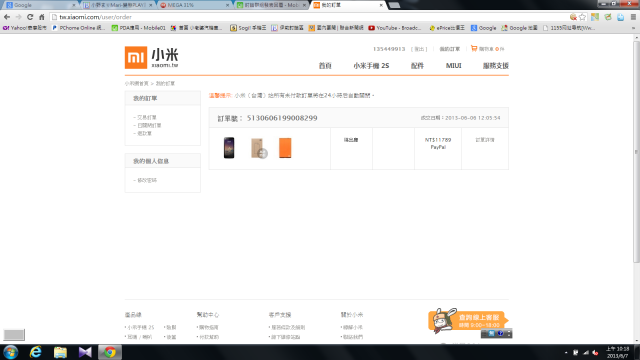
Task: Reload the page with refresh icon
Action: (30, 17)
